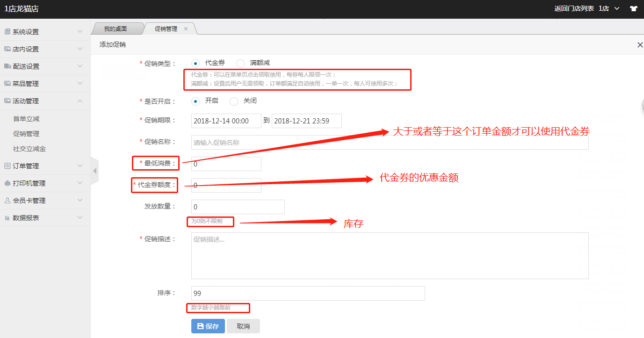
Task: Click the promotion start date field
Action: [226, 121]
